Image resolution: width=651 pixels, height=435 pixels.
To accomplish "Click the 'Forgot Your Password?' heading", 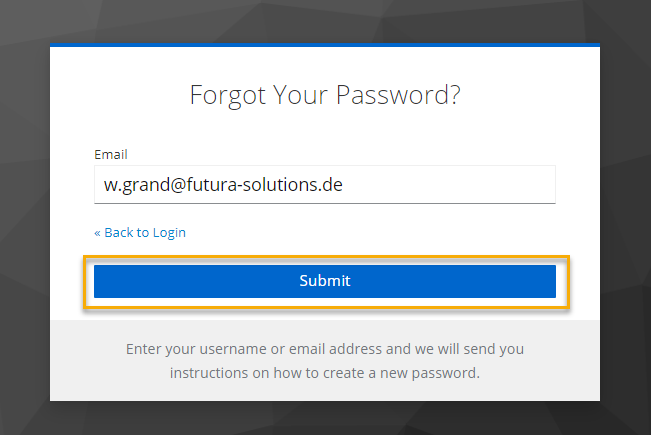I will [x=325, y=96].
